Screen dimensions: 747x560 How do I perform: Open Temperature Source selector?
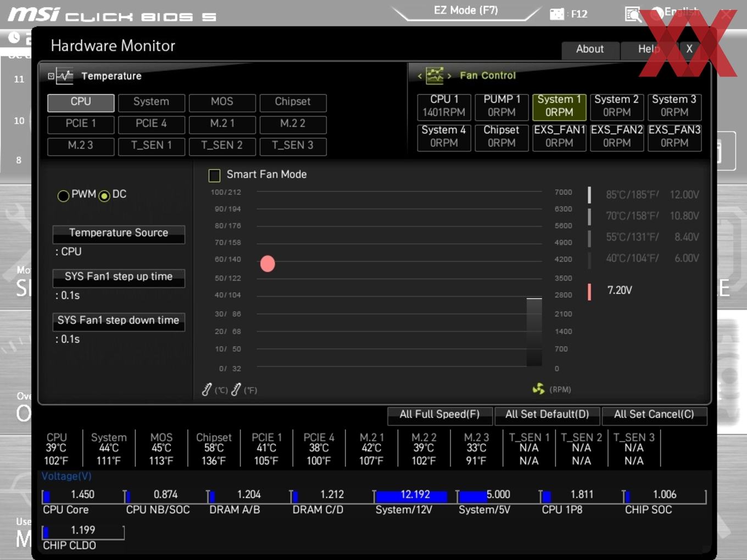119,234
